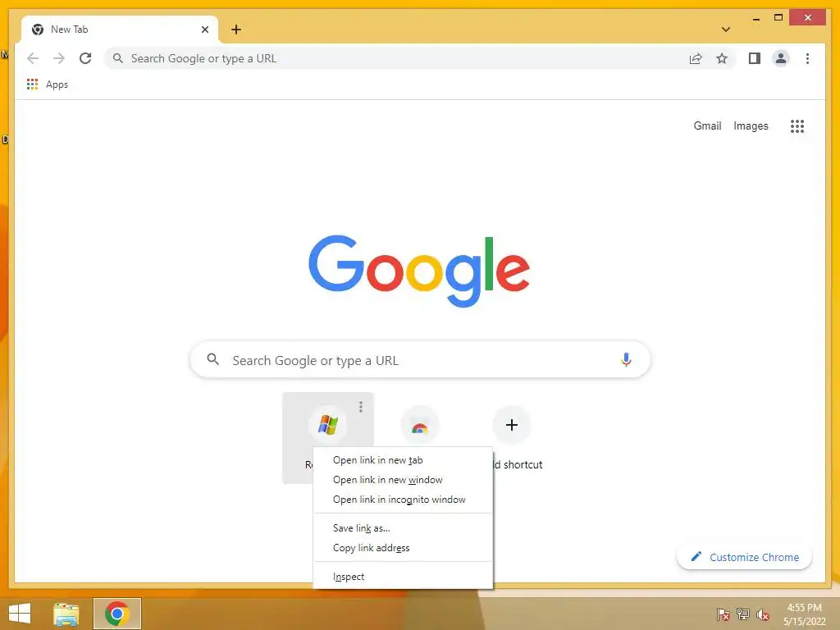Click the Google search box
Screen dimensions: 840x630
[420, 359]
